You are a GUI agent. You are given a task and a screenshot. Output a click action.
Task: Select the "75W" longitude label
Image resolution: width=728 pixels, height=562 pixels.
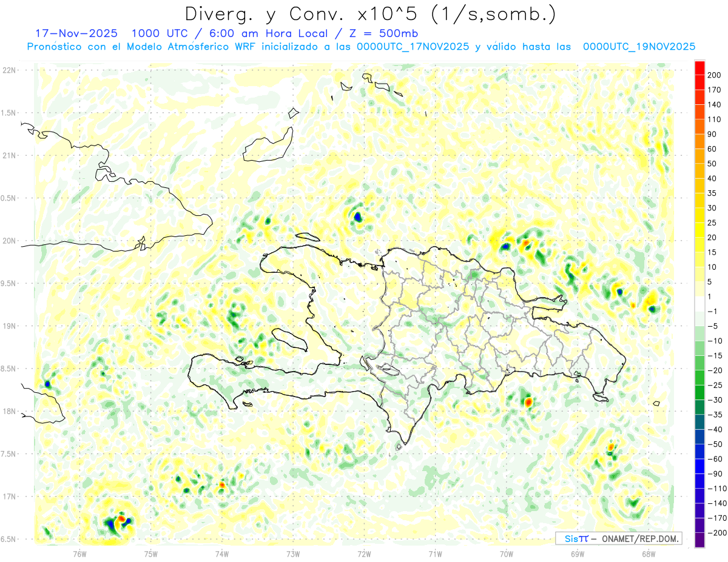(150, 553)
